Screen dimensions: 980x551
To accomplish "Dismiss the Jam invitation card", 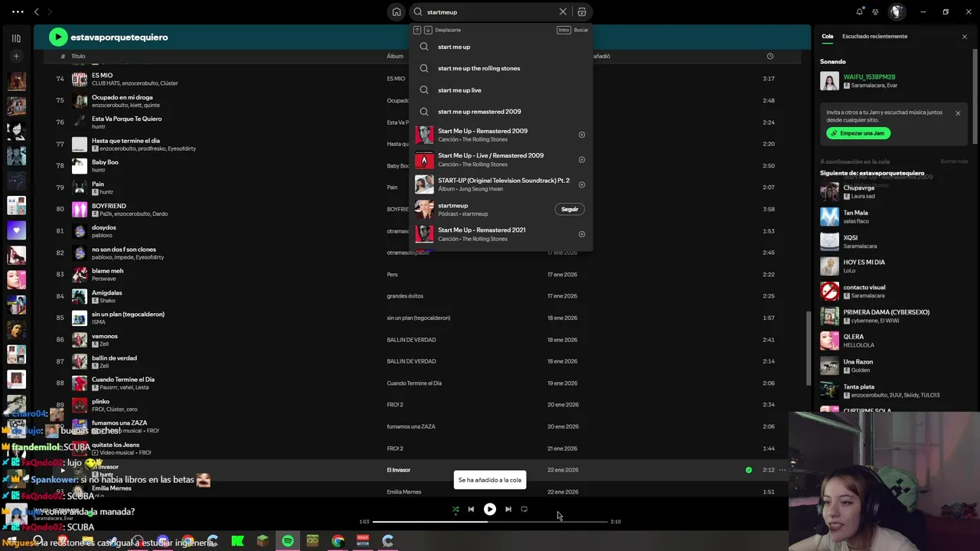I will point(957,113).
